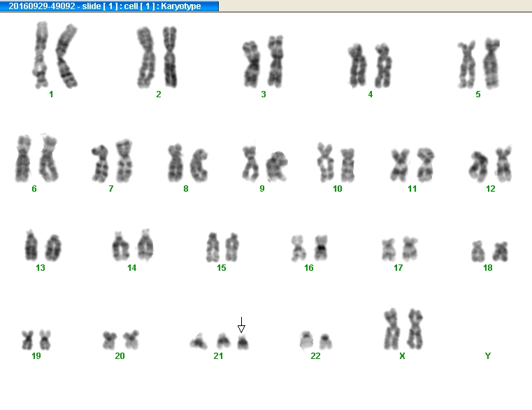Click the chromosome 19 pair image
This screenshot has height=410, width=532.
pos(36,340)
